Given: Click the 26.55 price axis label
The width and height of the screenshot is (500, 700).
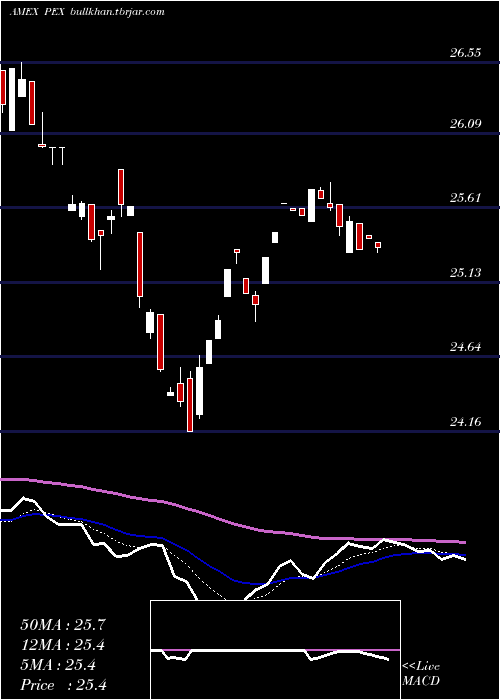Looking at the screenshot, I should 465,53.
